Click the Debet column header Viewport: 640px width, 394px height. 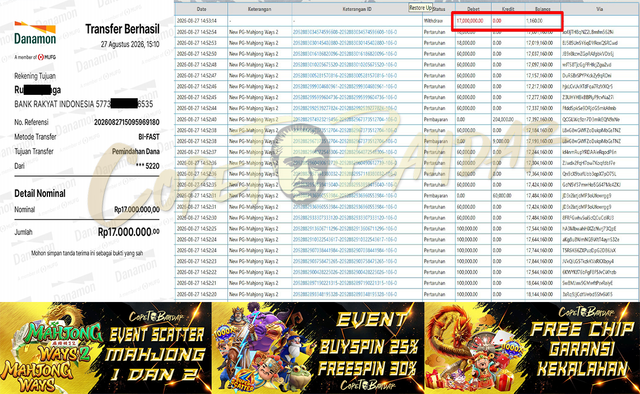(473, 9)
